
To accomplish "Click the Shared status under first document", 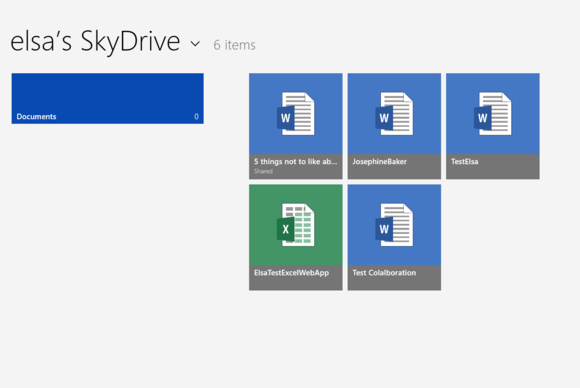I will pyautogui.click(x=263, y=171).
